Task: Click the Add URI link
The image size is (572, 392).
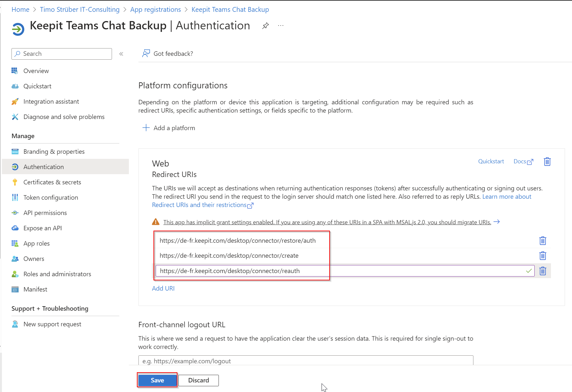Action: click(163, 288)
